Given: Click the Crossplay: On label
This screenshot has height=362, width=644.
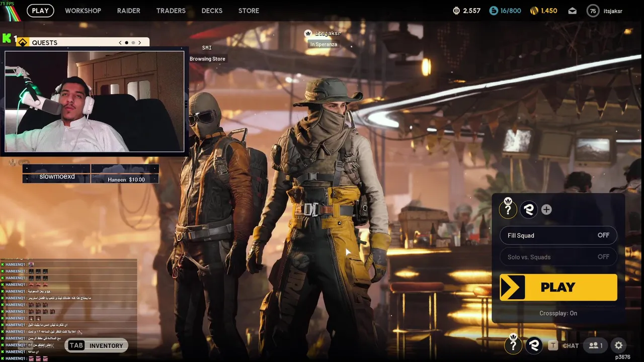Looking at the screenshot, I should point(558,313).
